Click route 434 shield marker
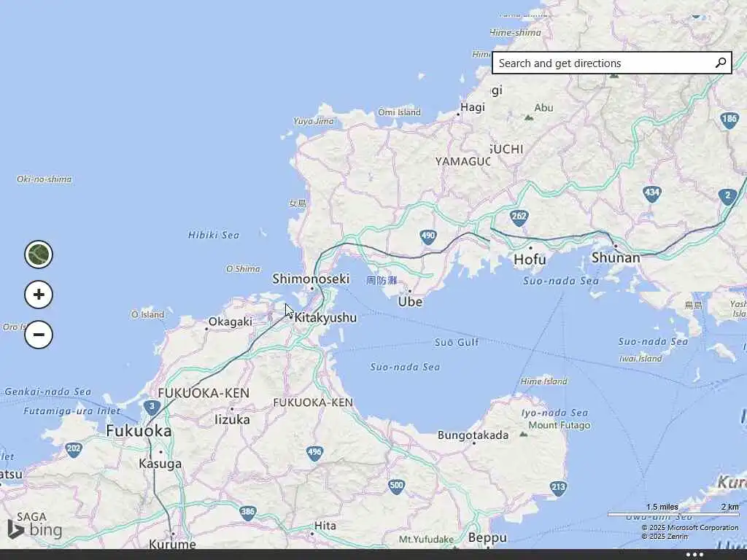 tap(651, 194)
